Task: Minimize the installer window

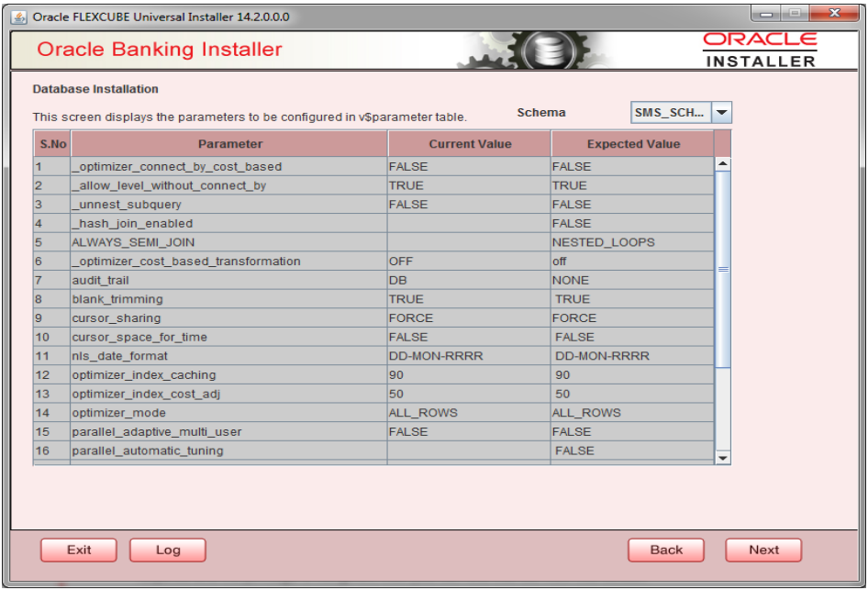Action: (x=766, y=13)
